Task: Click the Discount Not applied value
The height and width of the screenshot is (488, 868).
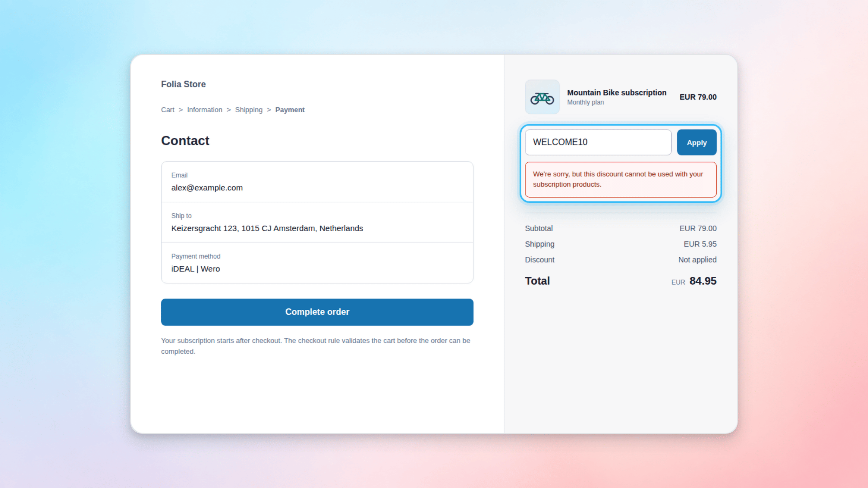Action: point(697,260)
